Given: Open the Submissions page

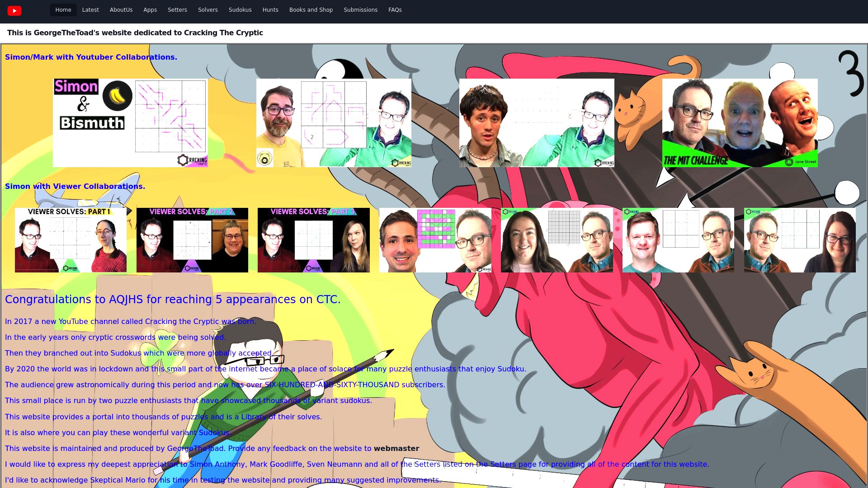Looking at the screenshot, I should [360, 10].
